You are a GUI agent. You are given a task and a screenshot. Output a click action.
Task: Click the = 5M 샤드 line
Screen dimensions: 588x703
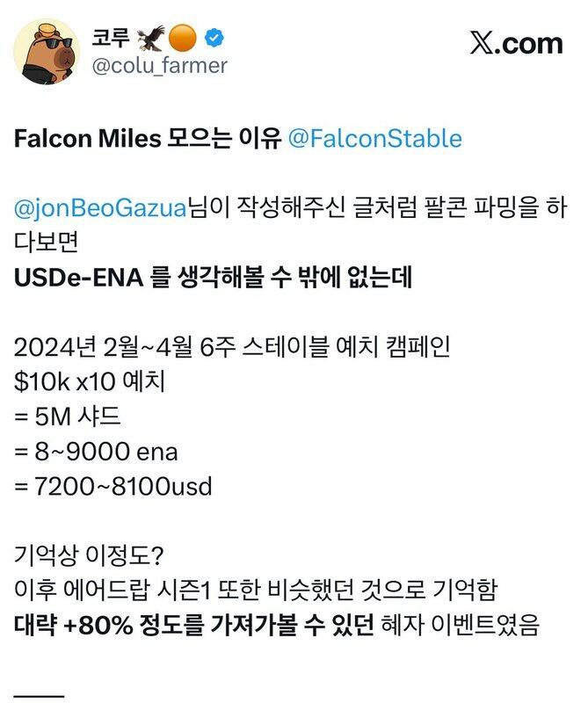click(x=68, y=417)
